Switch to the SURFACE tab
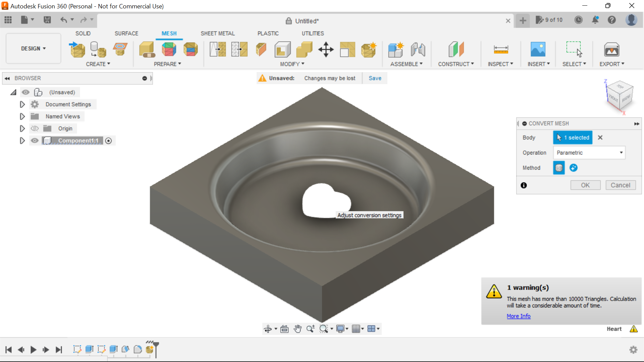644x362 pixels. click(x=126, y=34)
